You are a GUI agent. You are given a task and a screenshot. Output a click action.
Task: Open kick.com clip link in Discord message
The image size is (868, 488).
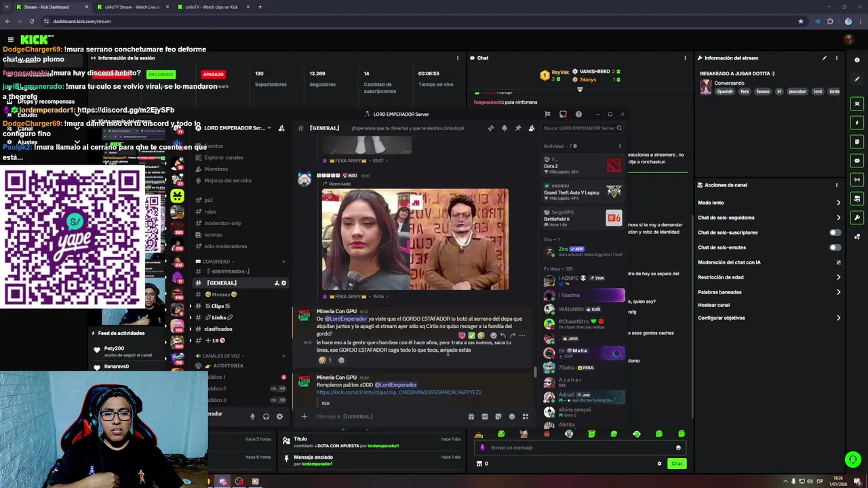(x=399, y=392)
